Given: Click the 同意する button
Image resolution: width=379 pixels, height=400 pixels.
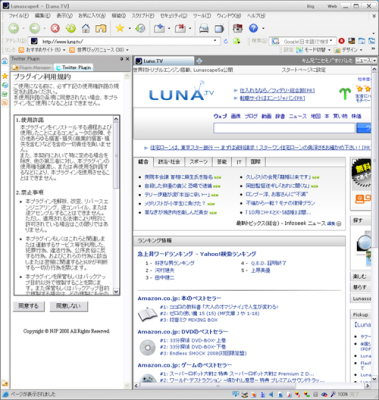Looking at the screenshot, I should pos(29,306).
